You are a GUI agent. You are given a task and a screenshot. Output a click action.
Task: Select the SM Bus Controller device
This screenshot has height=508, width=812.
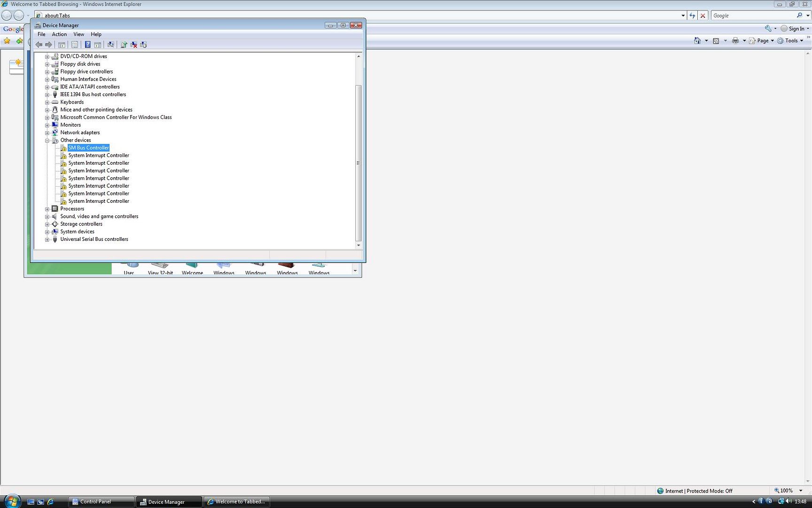coord(88,148)
